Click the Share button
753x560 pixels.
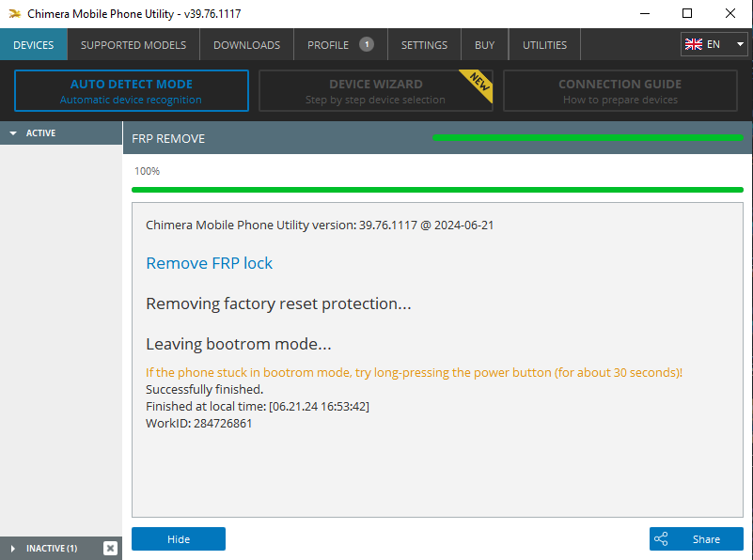[697, 539]
